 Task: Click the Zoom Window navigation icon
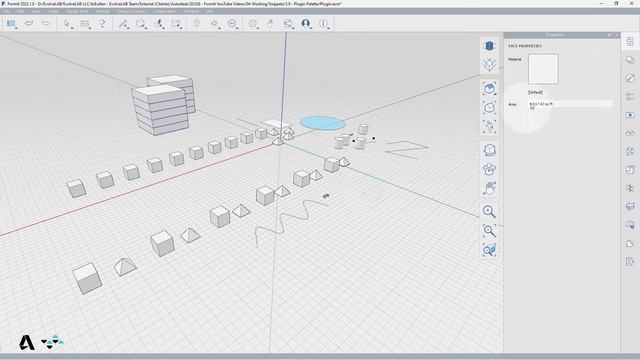click(489, 250)
